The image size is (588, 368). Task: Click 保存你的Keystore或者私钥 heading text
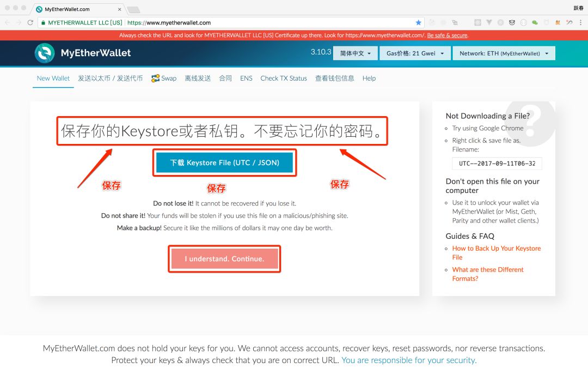(x=149, y=131)
